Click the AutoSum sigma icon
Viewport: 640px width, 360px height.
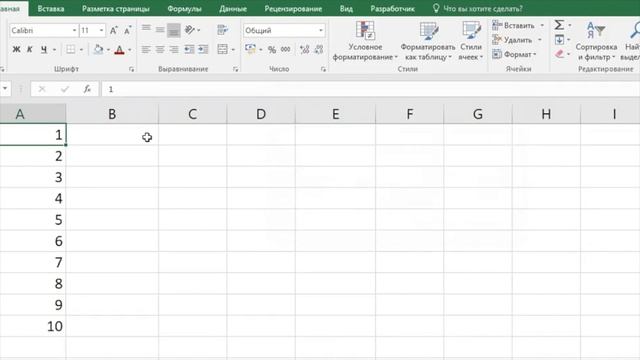point(559,25)
